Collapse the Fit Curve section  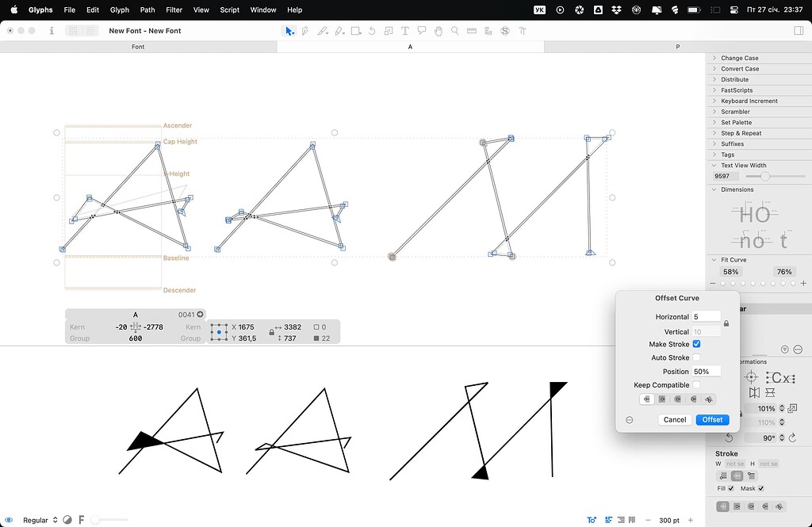click(714, 260)
